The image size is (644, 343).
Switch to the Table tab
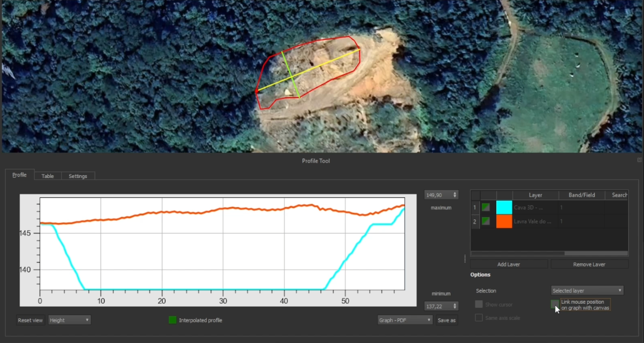[x=48, y=176]
